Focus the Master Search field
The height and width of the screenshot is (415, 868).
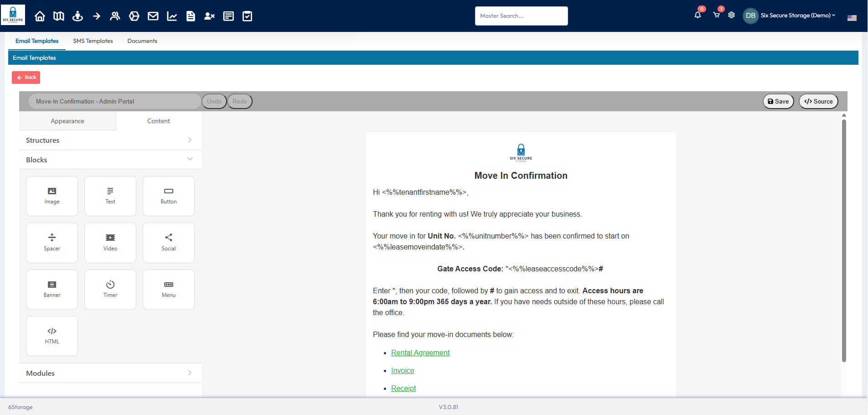pos(521,16)
